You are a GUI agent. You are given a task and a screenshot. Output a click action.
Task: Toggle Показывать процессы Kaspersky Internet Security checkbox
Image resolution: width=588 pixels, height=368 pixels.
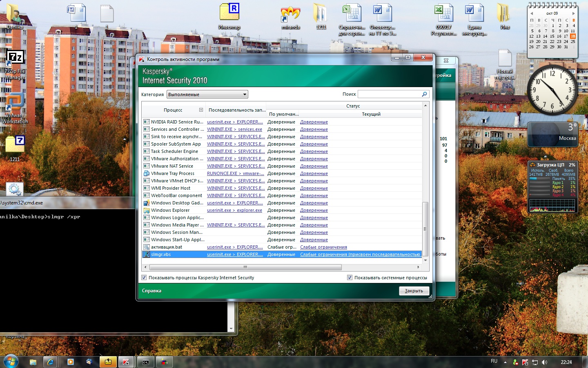[x=144, y=278]
